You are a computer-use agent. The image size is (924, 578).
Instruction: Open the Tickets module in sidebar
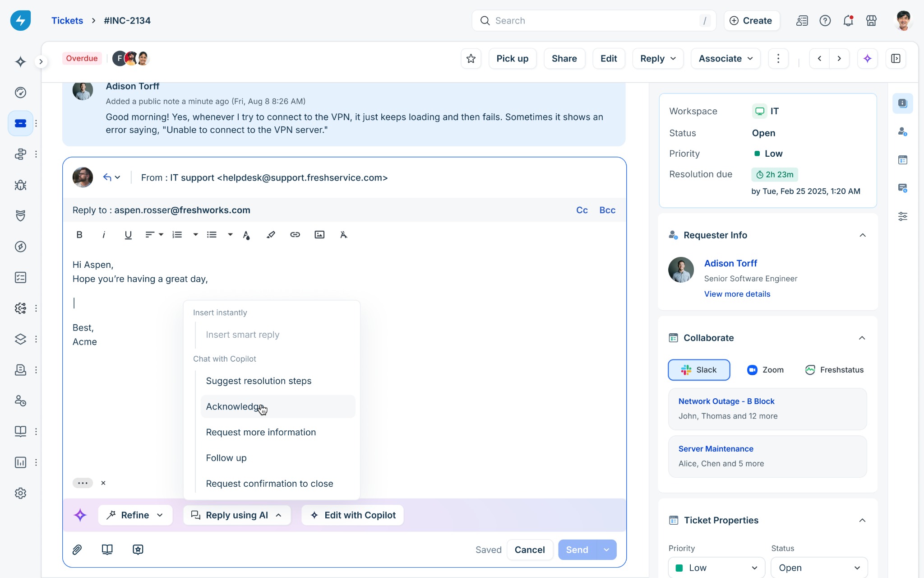20,123
